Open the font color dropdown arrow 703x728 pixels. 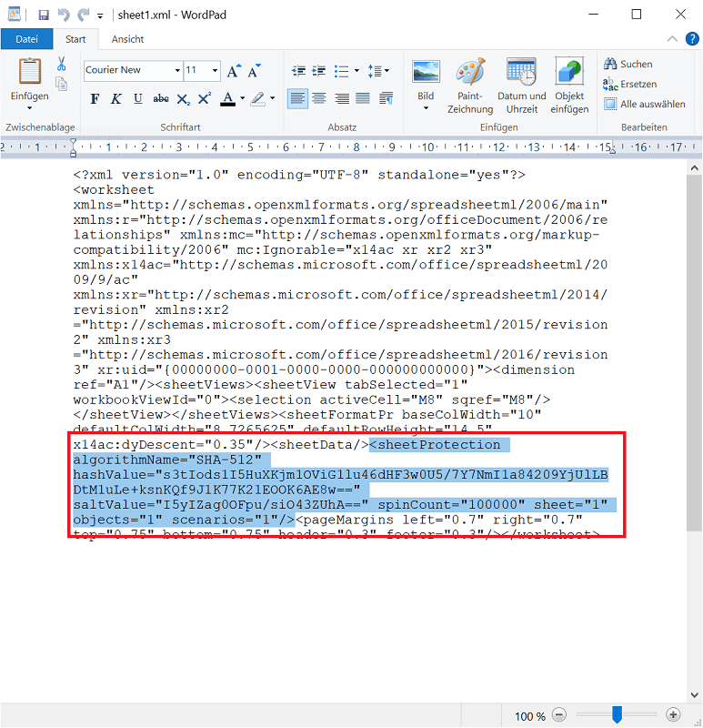pyautogui.click(x=242, y=98)
